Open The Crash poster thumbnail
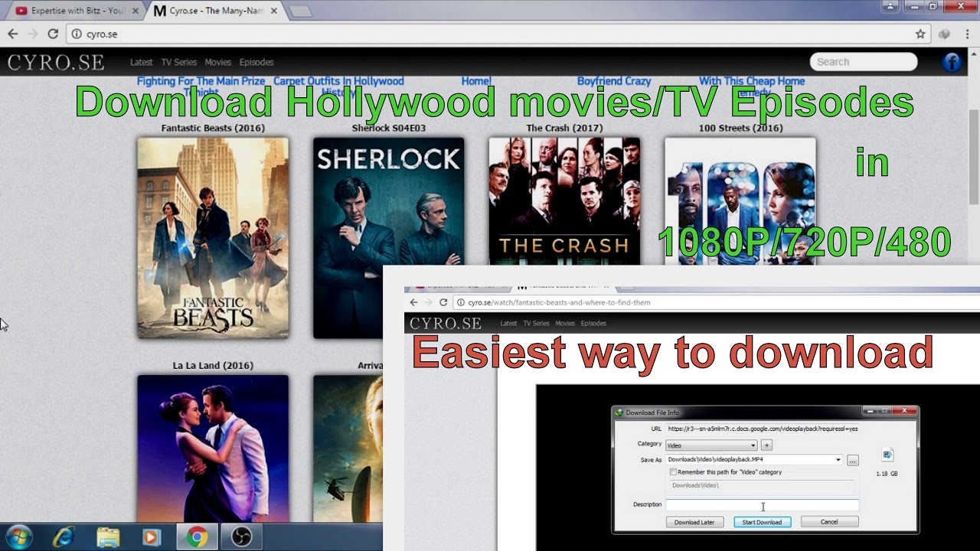 coord(564,201)
